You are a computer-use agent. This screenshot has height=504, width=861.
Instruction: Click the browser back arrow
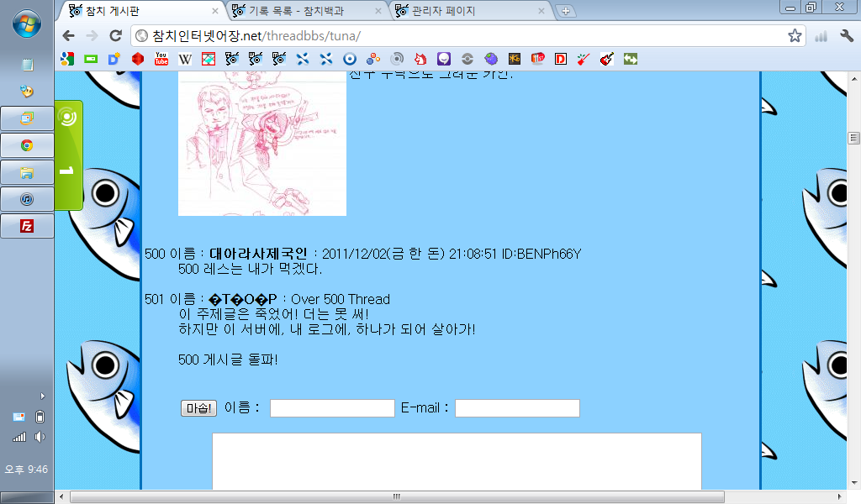click(x=69, y=36)
